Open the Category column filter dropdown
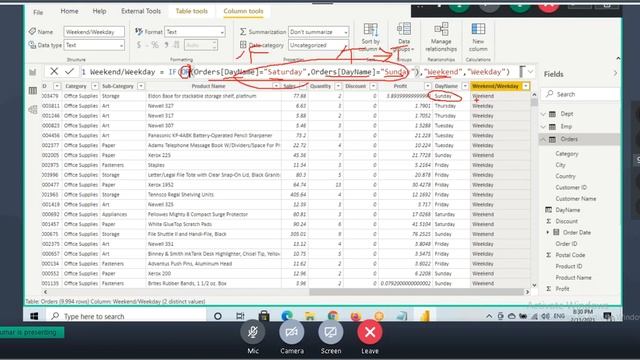The width and height of the screenshot is (640, 360). pos(94,86)
